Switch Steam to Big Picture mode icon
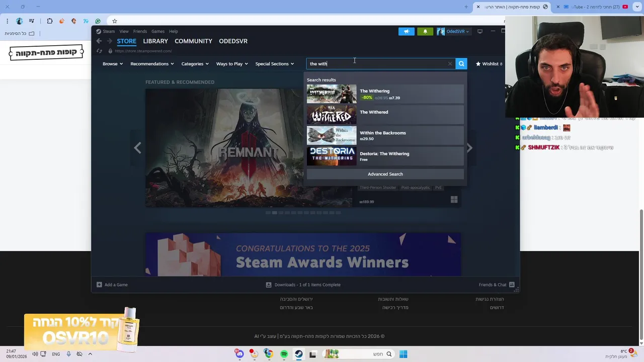The height and width of the screenshot is (362, 644). 480,31
